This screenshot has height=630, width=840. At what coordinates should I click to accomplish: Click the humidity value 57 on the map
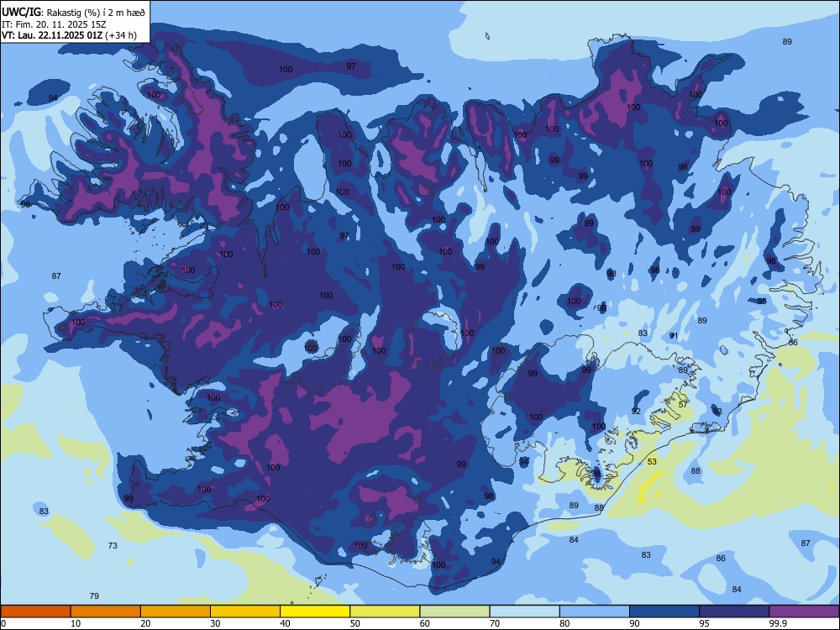[682, 405]
